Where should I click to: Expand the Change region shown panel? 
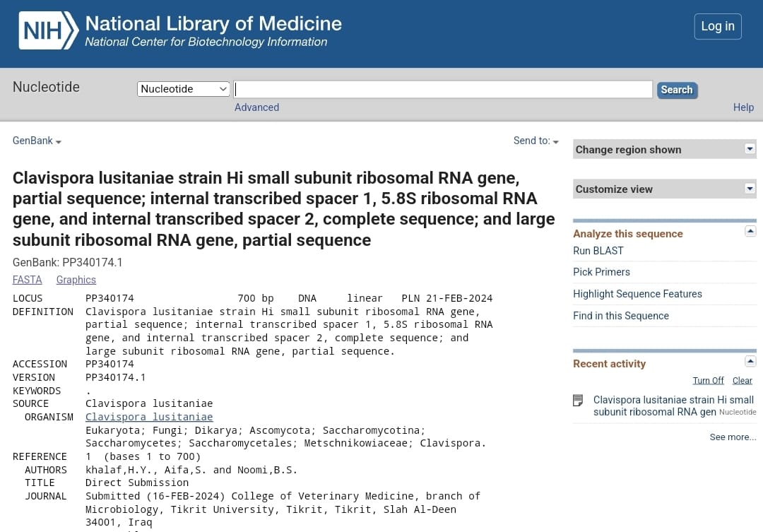tap(750, 149)
